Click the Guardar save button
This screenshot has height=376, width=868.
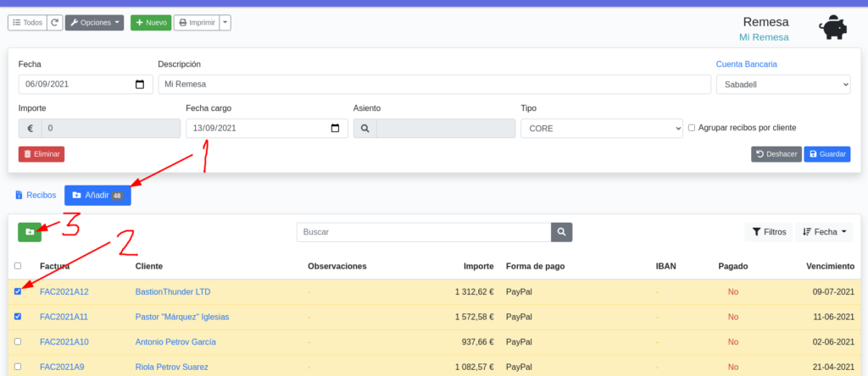click(x=826, y=154)
